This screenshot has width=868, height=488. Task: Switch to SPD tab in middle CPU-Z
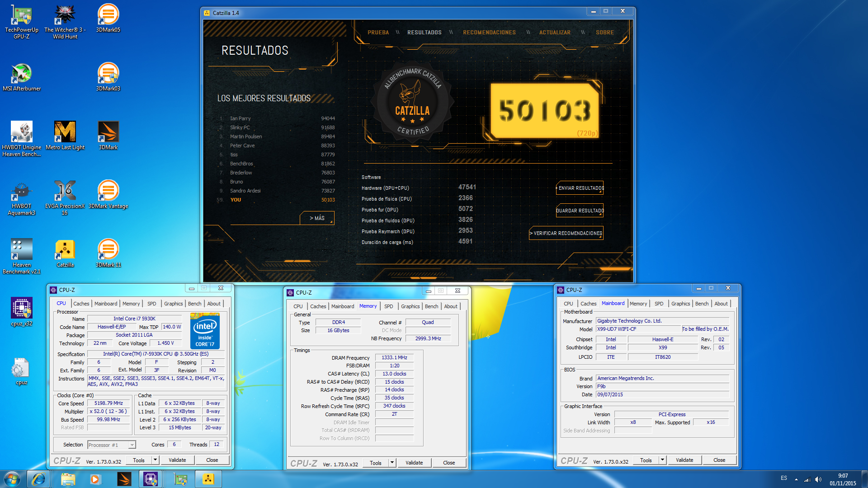point(388,306)
